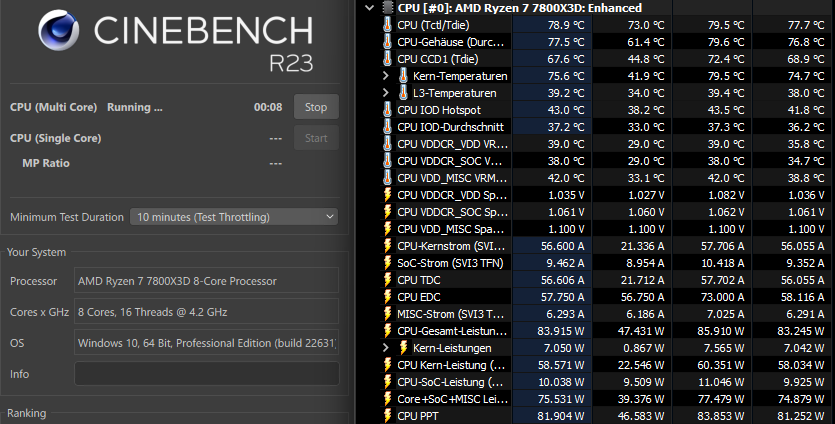This screenshot has width=835, height=424.
Task: Click into the Info text field
Action: (207, 373)
